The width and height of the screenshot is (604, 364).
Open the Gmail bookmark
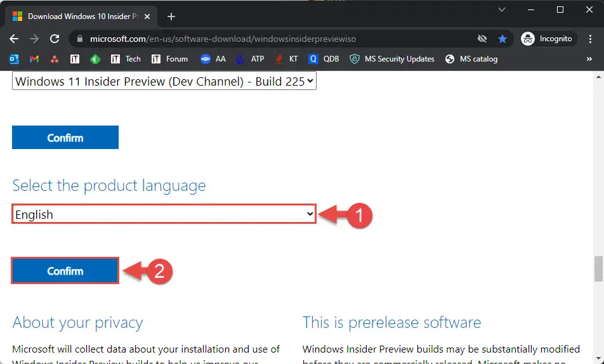tap(34, 59)
